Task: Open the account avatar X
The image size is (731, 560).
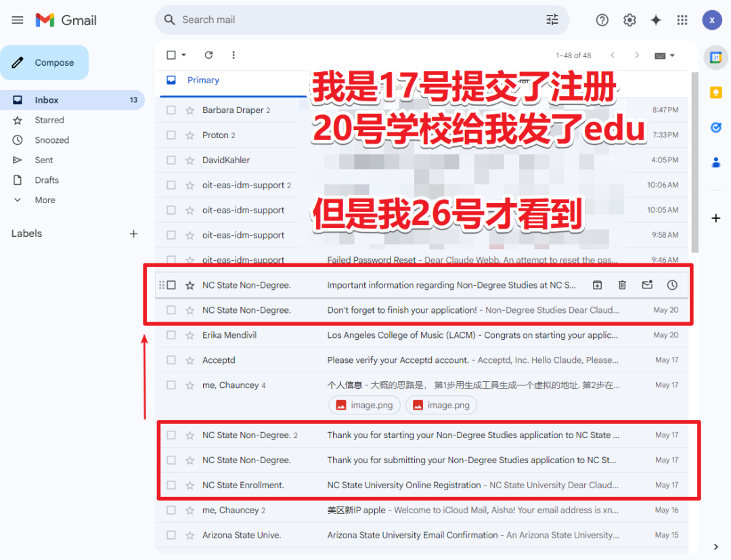Action: [712, 20]
